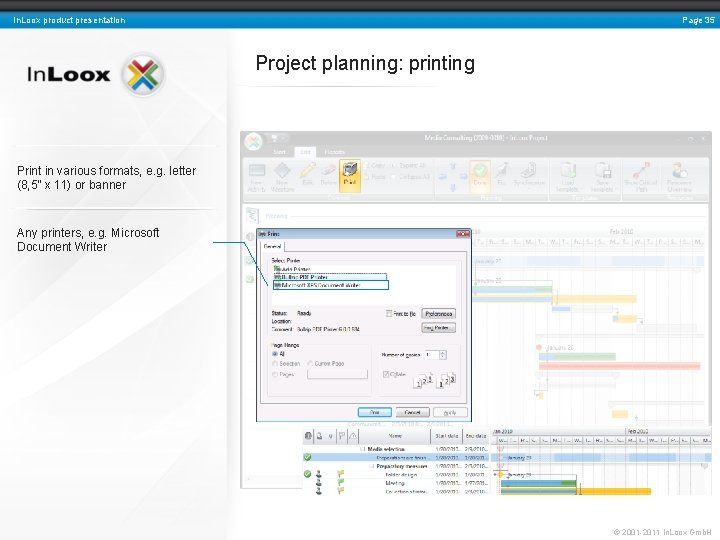Switch to the third ribbon tab
Viewport: 720px width, 540px height.
pyautogui.click(x=334, y=152)
